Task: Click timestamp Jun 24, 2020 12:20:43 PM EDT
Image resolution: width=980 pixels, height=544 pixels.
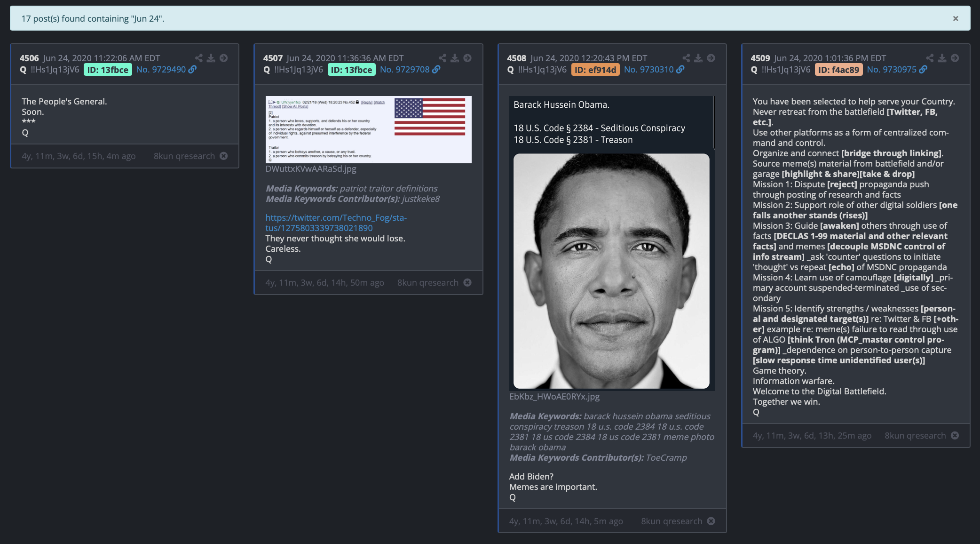Action: click(x=589, y=58)
